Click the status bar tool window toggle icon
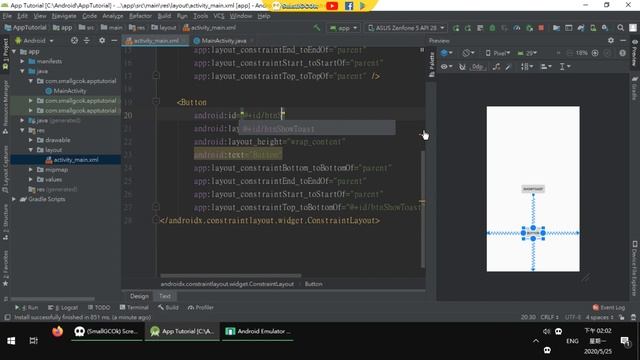 [x=7, y=317]
